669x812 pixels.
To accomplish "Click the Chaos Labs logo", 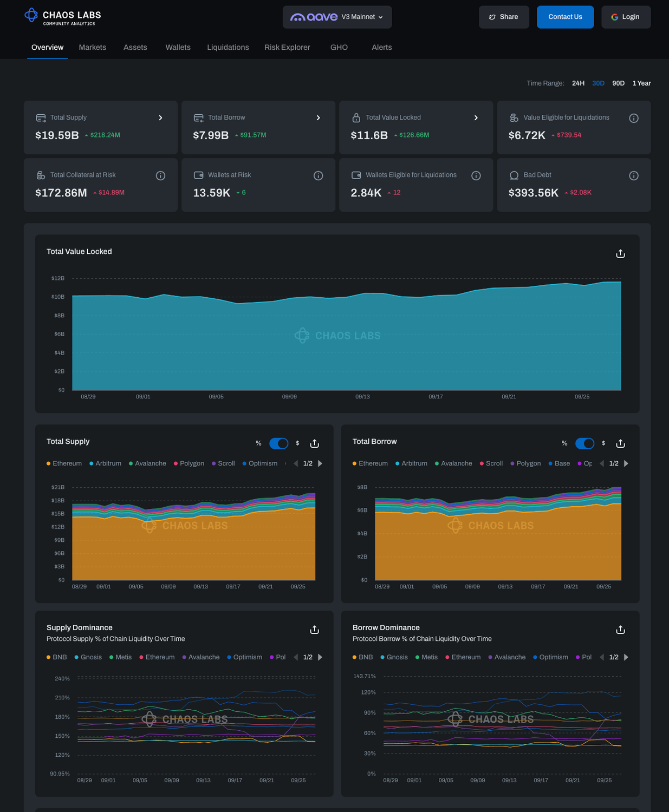I will 62,17.
